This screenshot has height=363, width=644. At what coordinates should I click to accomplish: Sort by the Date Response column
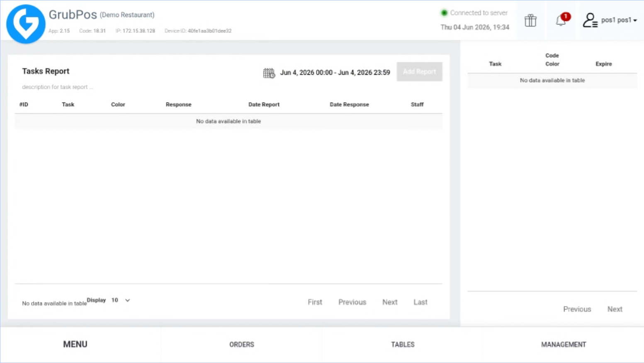coord(349,105)
